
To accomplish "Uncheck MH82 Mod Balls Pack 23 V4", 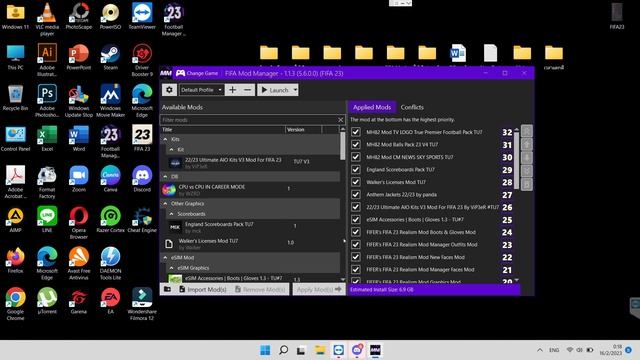I will 356,144.
